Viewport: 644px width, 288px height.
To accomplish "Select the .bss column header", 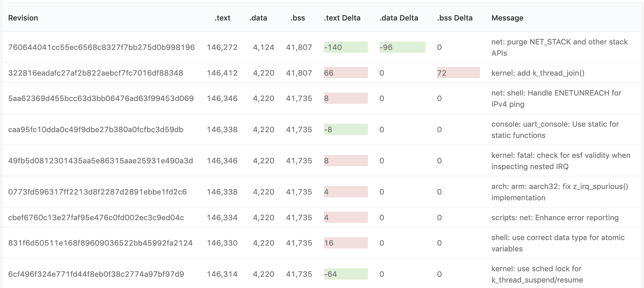I will (297, 18).
